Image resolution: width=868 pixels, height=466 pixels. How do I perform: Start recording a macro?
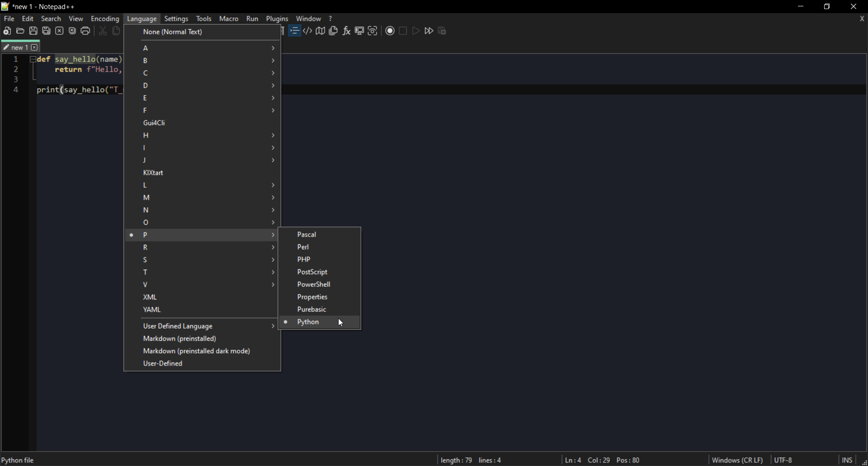389,30
